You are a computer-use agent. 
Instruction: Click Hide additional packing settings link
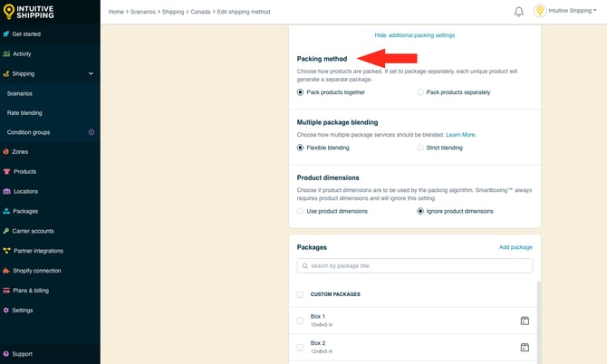click(414, 35)
